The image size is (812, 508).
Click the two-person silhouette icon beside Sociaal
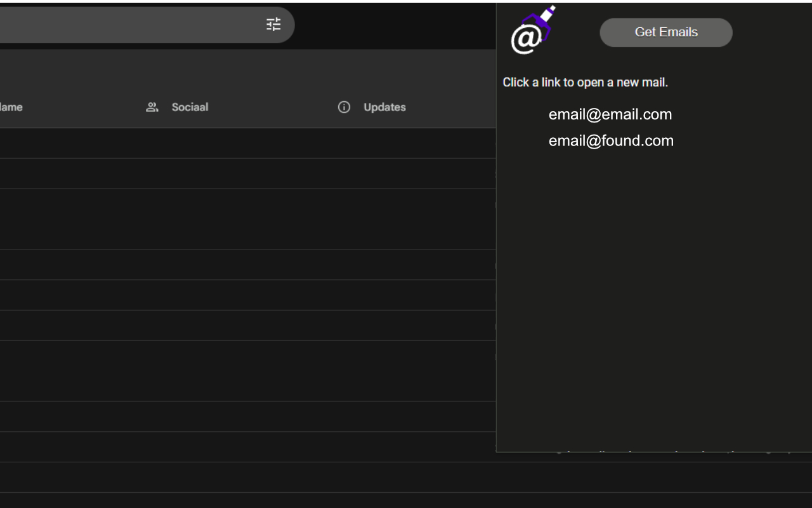tap(152, 107)
